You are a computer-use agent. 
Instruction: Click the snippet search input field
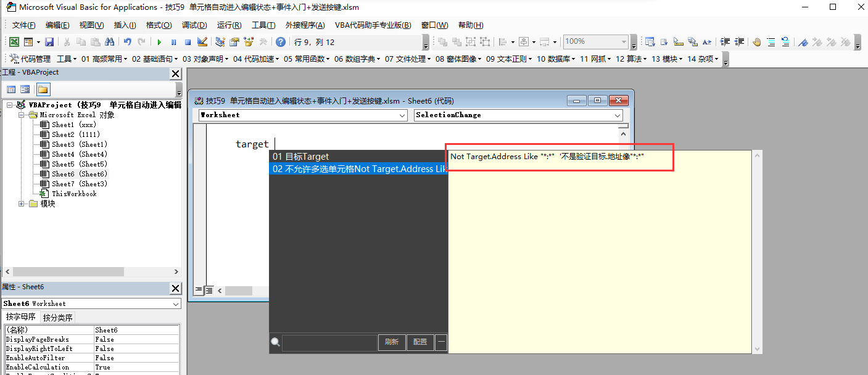pos(329,342)
